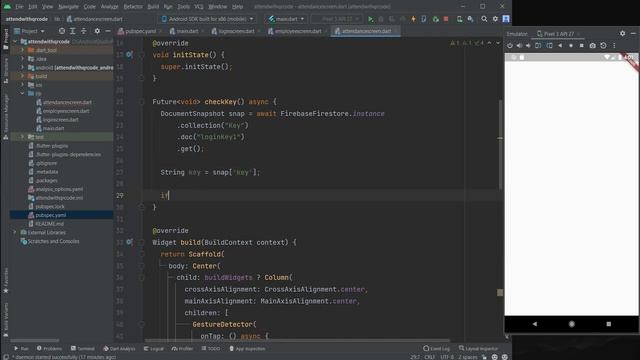The width and height of the screenshot is (640, 360).
Task: Open IDE settings gear in main toolbar
Action: point(495,19)
